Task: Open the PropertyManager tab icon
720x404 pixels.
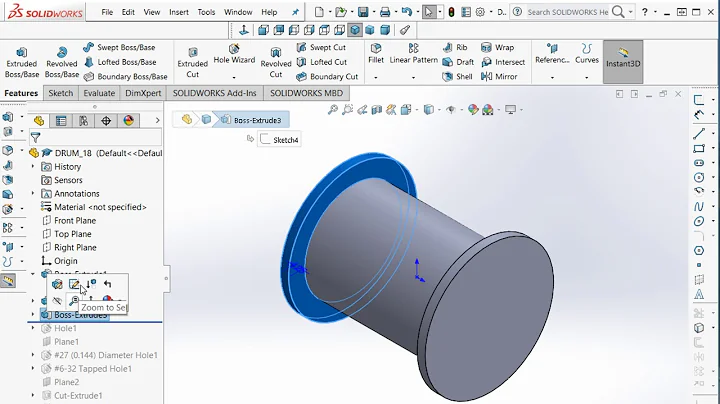Action: point(61,121)
